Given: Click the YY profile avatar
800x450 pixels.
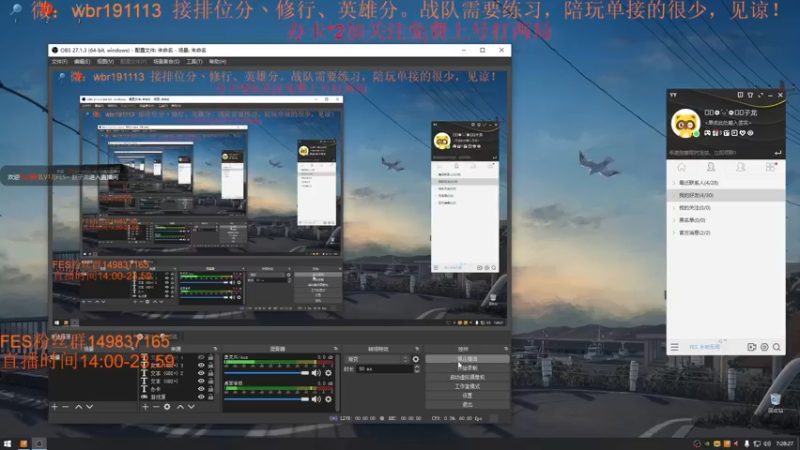Looking at the screenshot, I should point(685,123).
